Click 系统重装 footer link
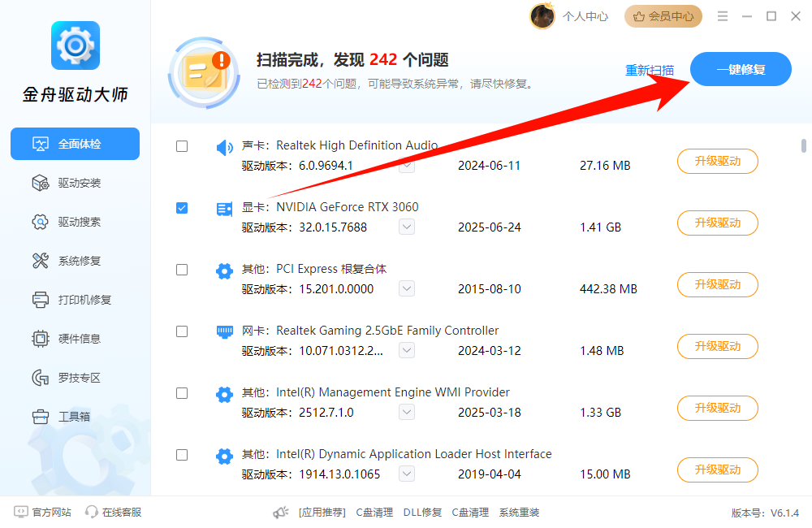The height and width of the screenshot is (528, 812). click(520, 513)
